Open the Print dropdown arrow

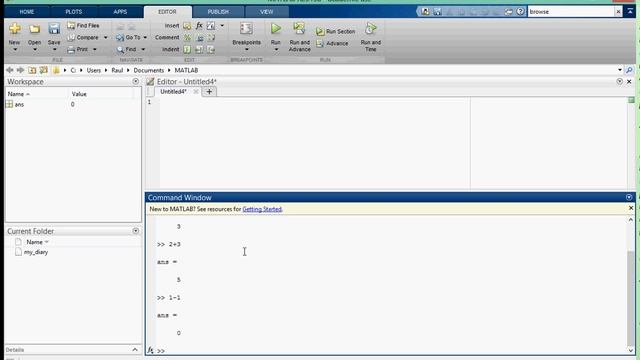click(95, 49)
